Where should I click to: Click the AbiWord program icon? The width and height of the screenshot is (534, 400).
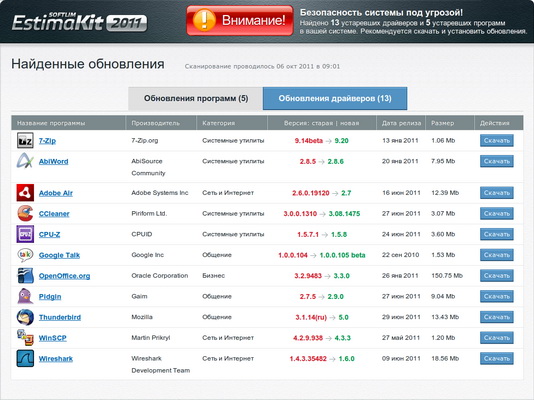(x=25, y=160)
